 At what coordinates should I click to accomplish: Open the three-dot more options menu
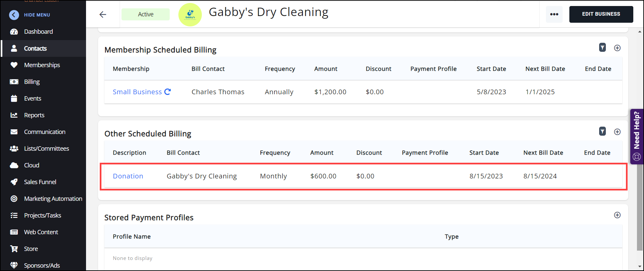(x=554, y=14)
